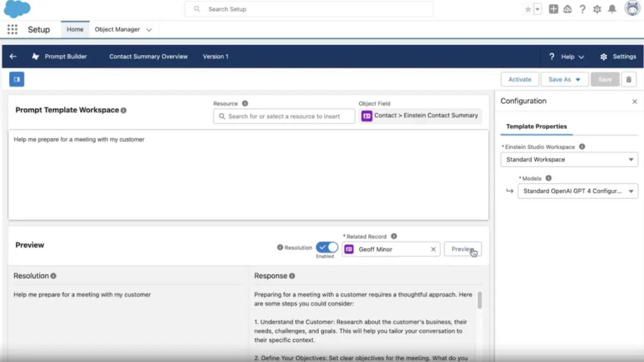The height and width of the screenshot is (362, 644).
Task: Switch to the Object Manager tab
Action: [117, 30]
